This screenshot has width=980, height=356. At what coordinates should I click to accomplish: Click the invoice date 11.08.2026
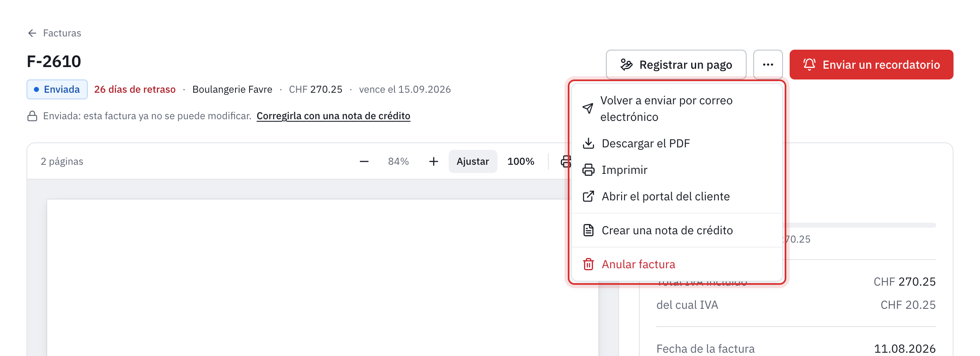click(x=905, y=349)
